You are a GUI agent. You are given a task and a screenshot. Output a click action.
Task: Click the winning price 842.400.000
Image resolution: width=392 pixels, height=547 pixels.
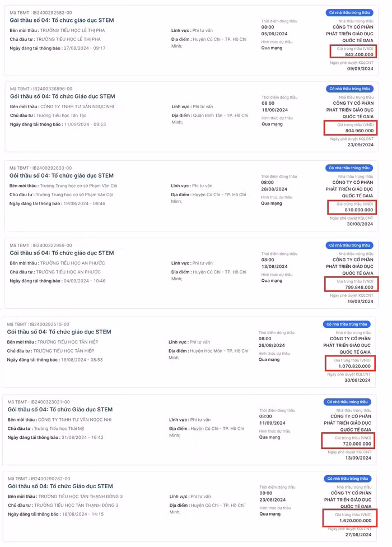[360, 55]
